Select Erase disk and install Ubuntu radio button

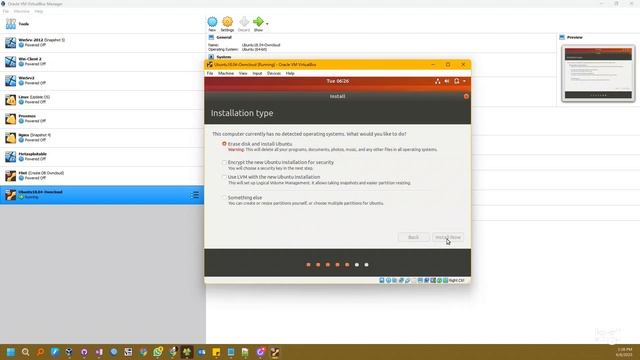coord(224,144)
